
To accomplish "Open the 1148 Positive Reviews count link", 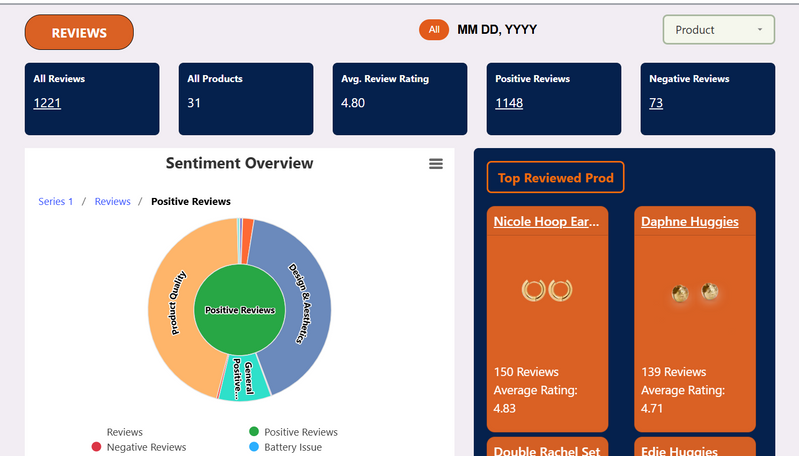I will click(509, 103).
